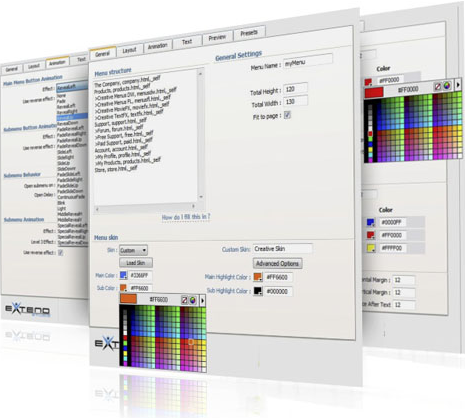
Task: Click the blue #0000FF swatch in right window
Action: pyautogui.click(x=371, y=222)
